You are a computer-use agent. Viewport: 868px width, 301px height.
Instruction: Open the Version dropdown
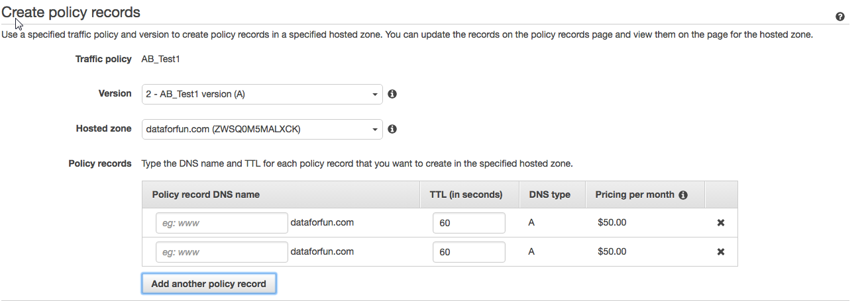[262, 94]
